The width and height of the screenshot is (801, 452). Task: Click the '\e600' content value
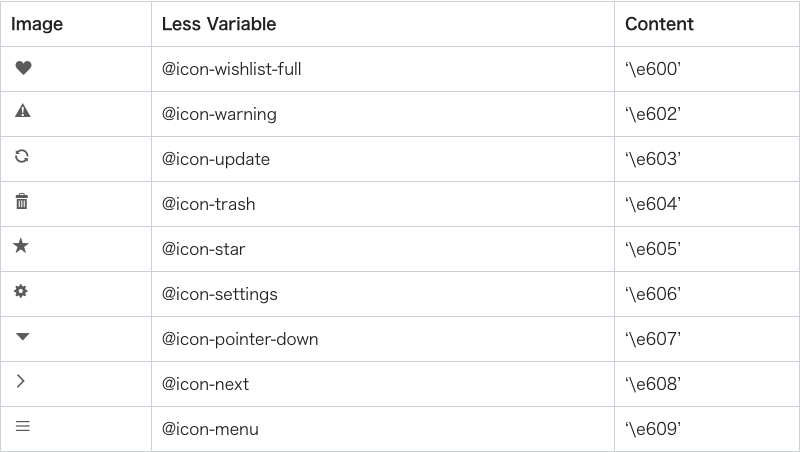pos(653,69)
